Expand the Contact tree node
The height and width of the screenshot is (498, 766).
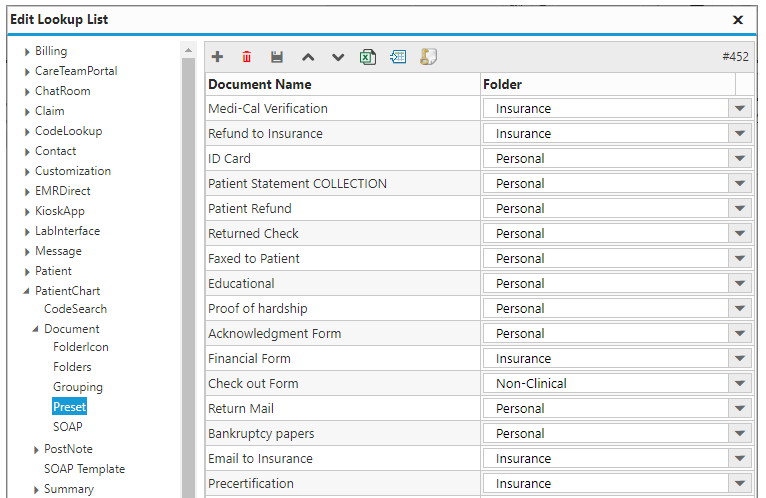(x=27, y=152)
